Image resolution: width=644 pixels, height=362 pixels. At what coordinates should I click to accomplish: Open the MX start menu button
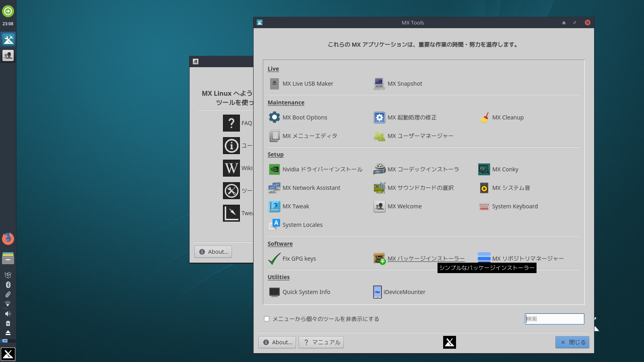click(8, 354)
